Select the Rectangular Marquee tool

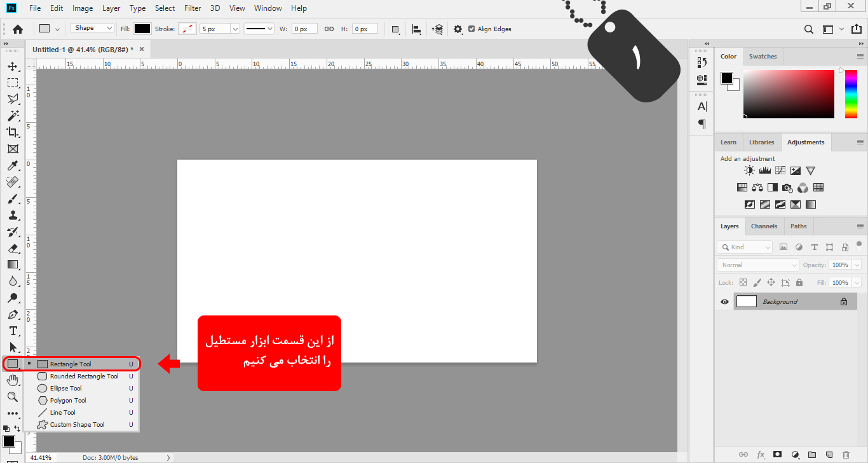(x=13, y=83)
